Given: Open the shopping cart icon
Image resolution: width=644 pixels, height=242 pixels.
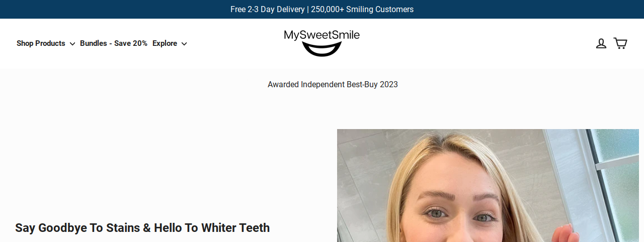Looking at the screenshot, I should coord(620,43).
